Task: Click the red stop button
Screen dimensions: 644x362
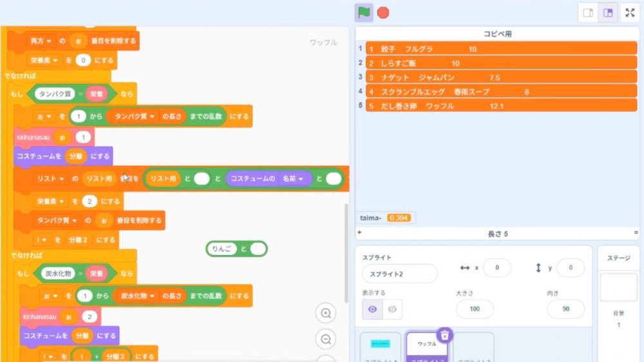Action: (383, 13)
